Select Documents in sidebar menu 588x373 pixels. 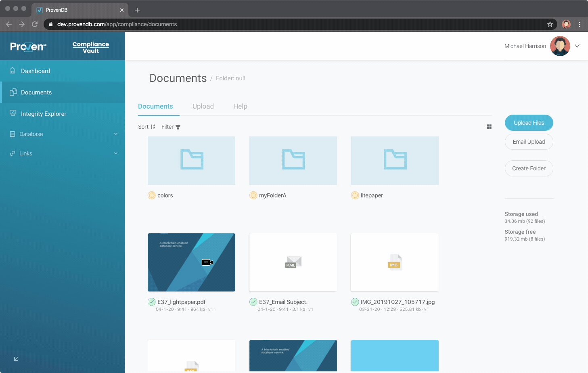(x=63, y=92)
